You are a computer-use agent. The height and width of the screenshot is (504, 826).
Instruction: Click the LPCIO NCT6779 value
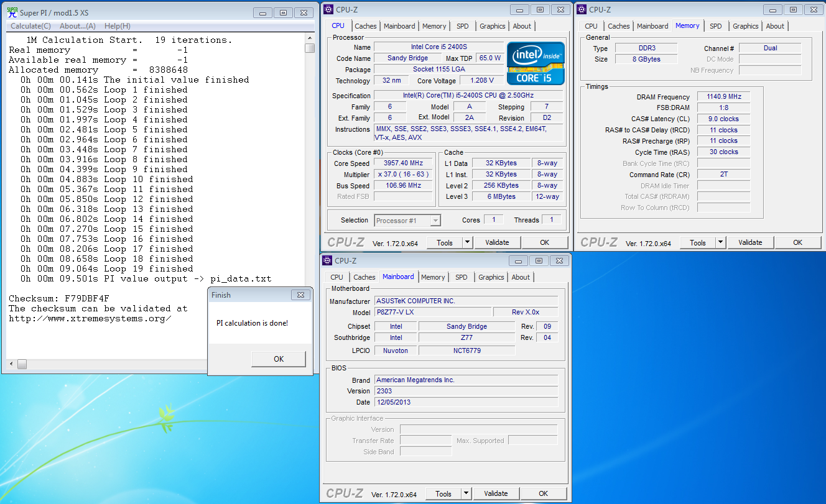pos(466,351)
